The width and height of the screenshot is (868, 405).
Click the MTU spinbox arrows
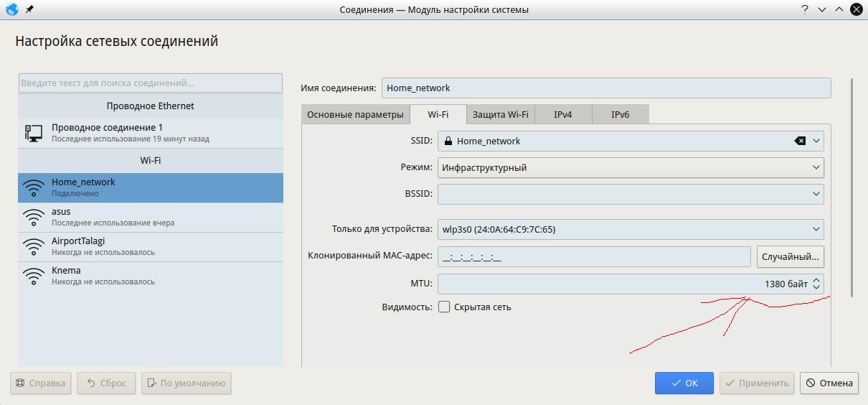[816, 284]
